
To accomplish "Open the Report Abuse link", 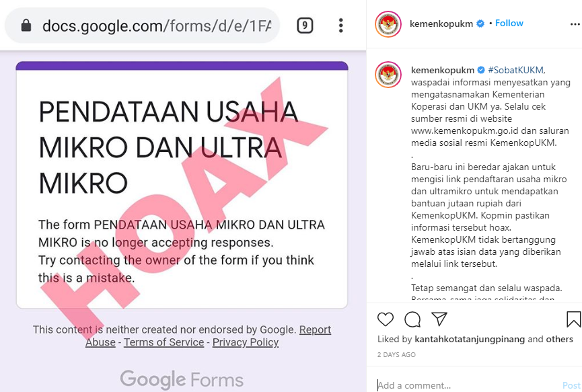I will pos(208,336).
